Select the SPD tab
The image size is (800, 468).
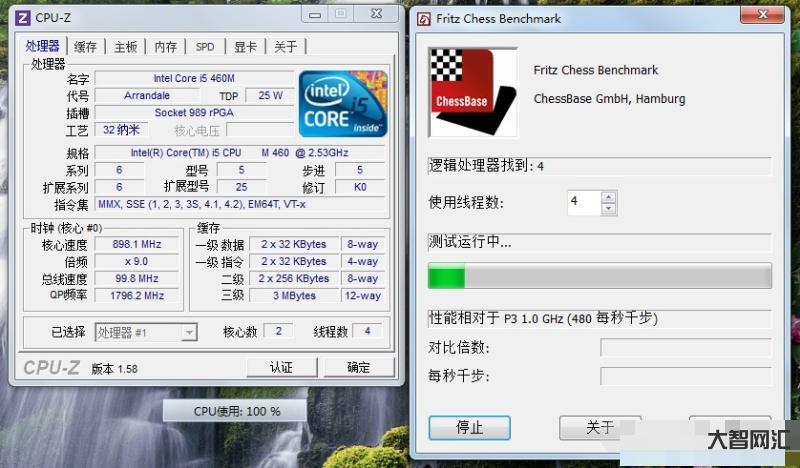(204, 47)
